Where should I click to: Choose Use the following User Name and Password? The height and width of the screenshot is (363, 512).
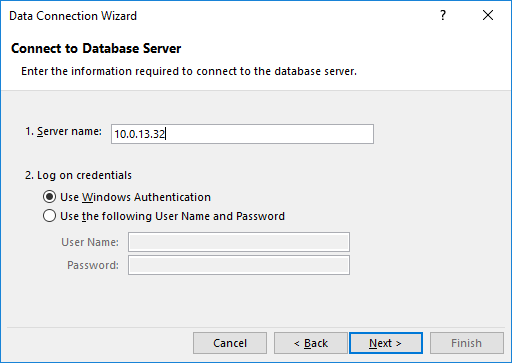[x=49, y=216]
